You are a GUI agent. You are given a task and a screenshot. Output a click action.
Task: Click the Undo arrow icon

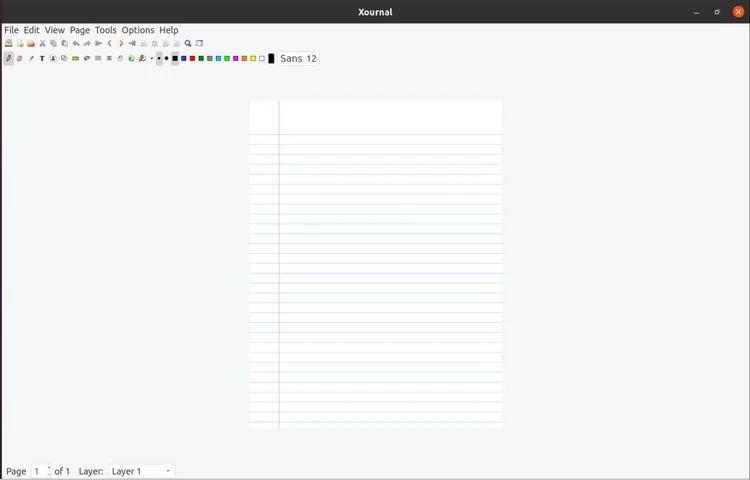click(76, 44)
